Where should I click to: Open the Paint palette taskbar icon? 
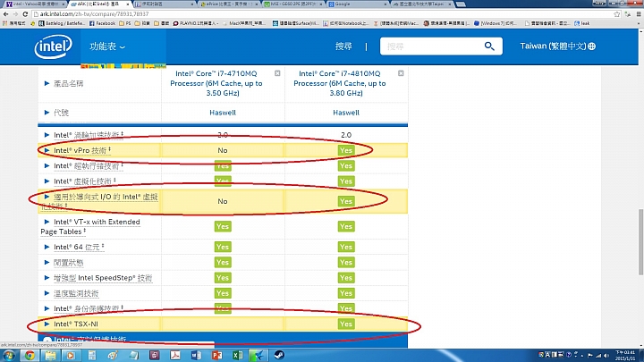click(x=113, y=355)
